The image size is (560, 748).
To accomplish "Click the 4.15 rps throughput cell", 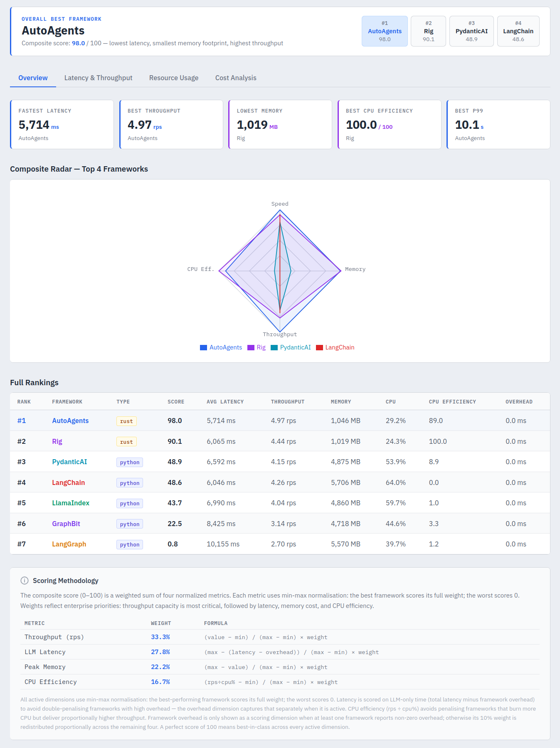I will pos(284,462).
